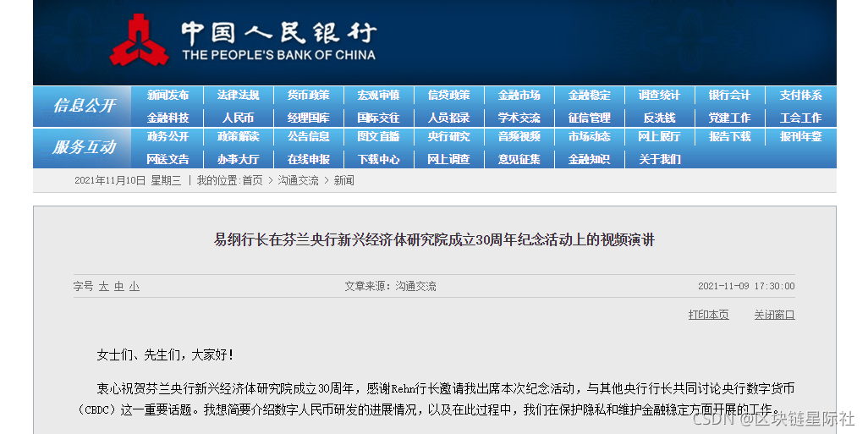The width and height of the screenshot is (868, 434).
Task: Open the 法律法规 menu item
Action: [x=238, y=96]
